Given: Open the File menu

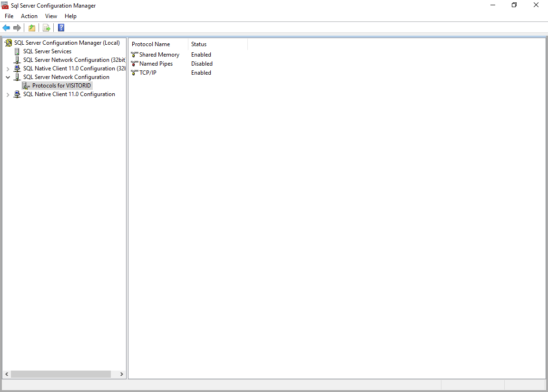Looking at the screenshot, I should tap(9, 16).
